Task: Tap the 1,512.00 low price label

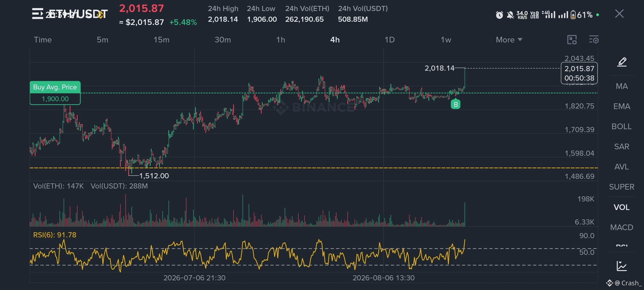Action: (x=154, y=176)
